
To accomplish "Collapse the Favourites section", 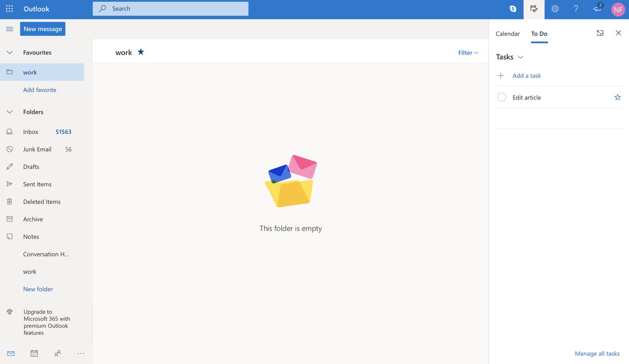I will [9, 52].
